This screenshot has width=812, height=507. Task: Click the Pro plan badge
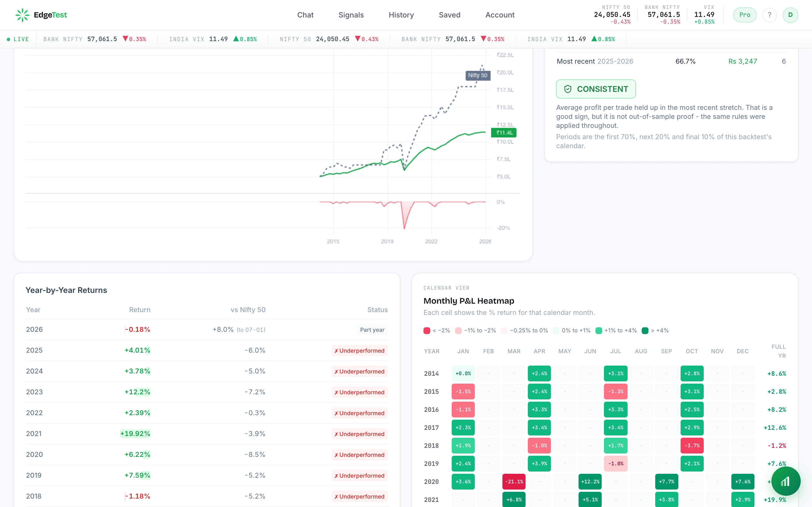pyautogui.click(x=745, y=15)
